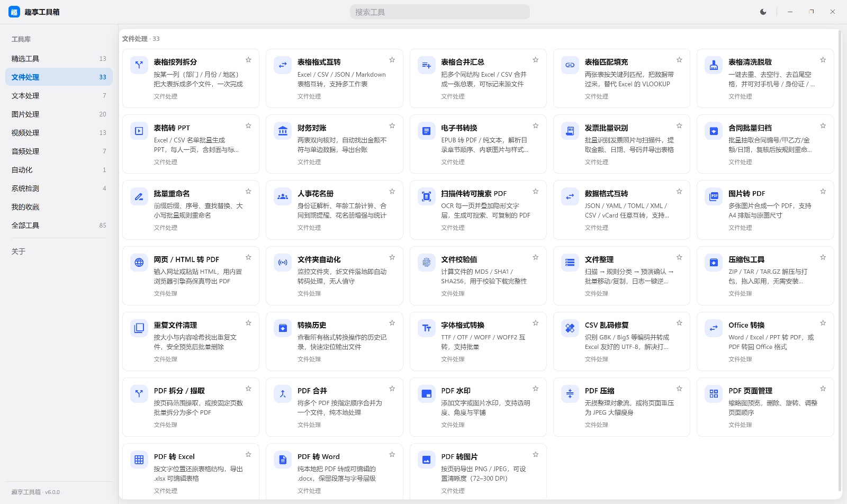Click the 扫描件转可搜索 PDF scan icon
This screenshot has width=847, height=504.
(426, 196)
